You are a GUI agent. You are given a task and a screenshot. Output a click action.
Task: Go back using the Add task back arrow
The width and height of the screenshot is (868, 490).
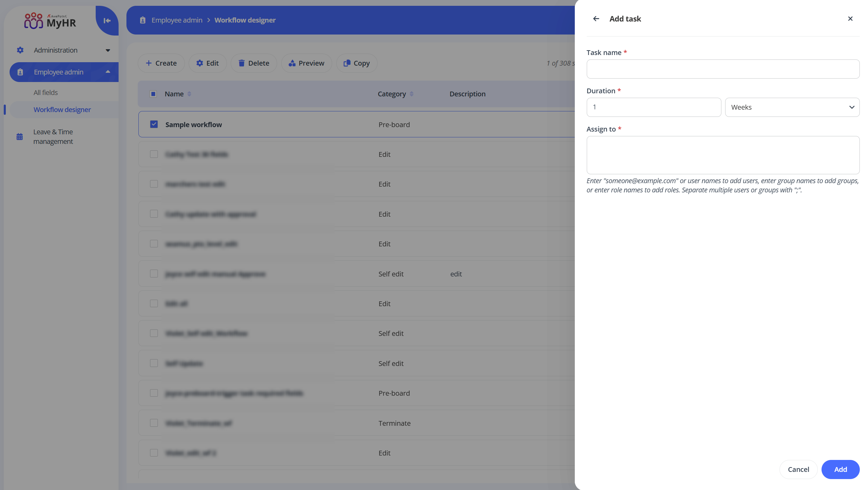[596, 18]
